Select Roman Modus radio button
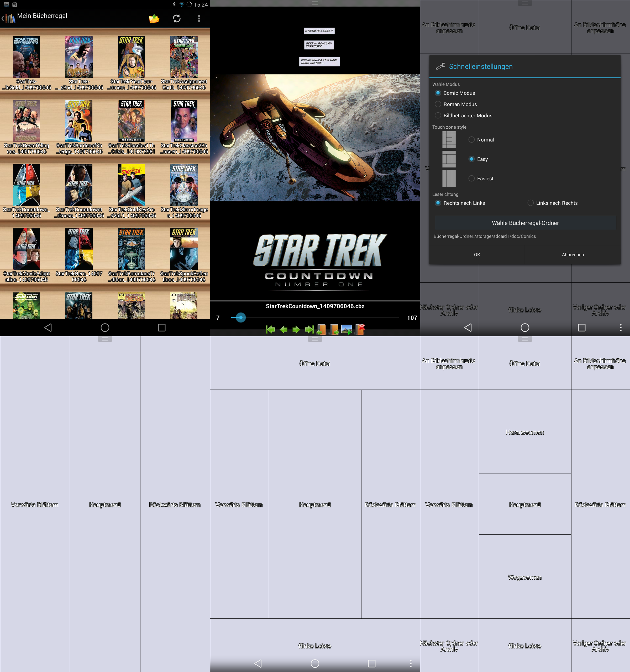630x672 pixels. point(438,104)
